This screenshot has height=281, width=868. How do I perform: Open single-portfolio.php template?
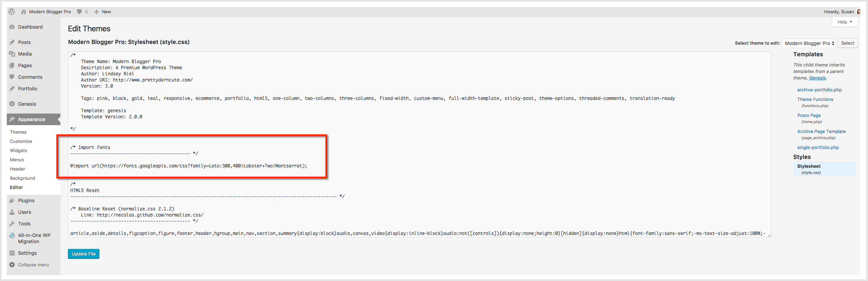click(818, 147)
